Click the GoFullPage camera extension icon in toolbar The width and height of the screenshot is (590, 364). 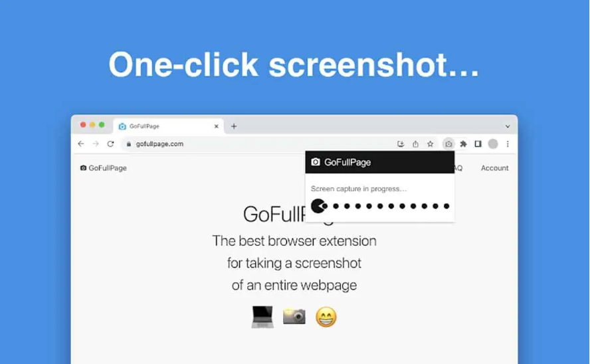point(448,144)
